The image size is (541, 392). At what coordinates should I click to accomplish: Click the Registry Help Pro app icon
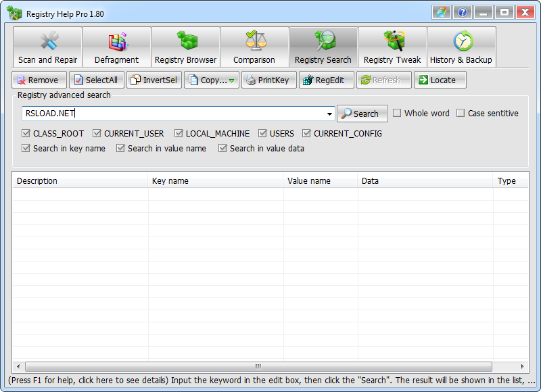(14, 14)
